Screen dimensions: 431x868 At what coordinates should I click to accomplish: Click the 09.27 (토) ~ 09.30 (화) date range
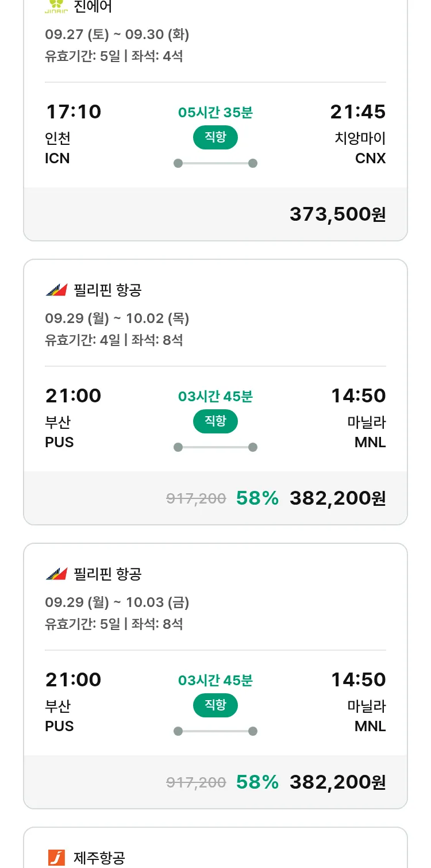click(117, 34)
